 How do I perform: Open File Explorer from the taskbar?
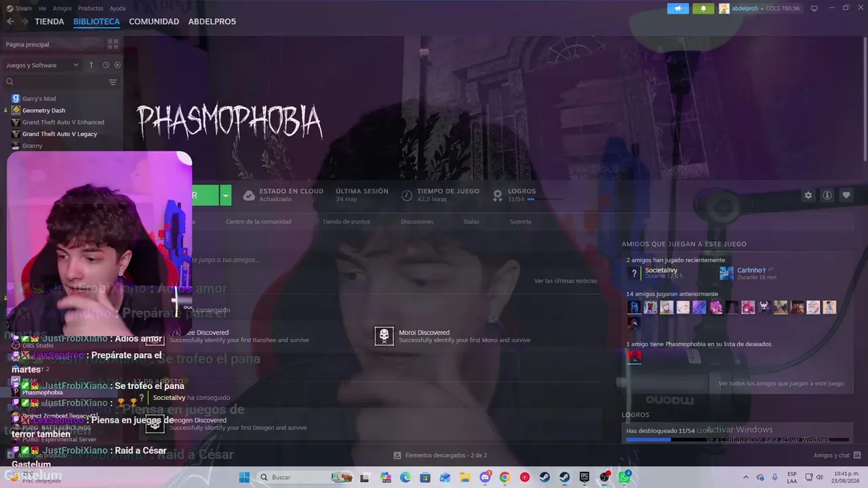(x=465, y=477)
